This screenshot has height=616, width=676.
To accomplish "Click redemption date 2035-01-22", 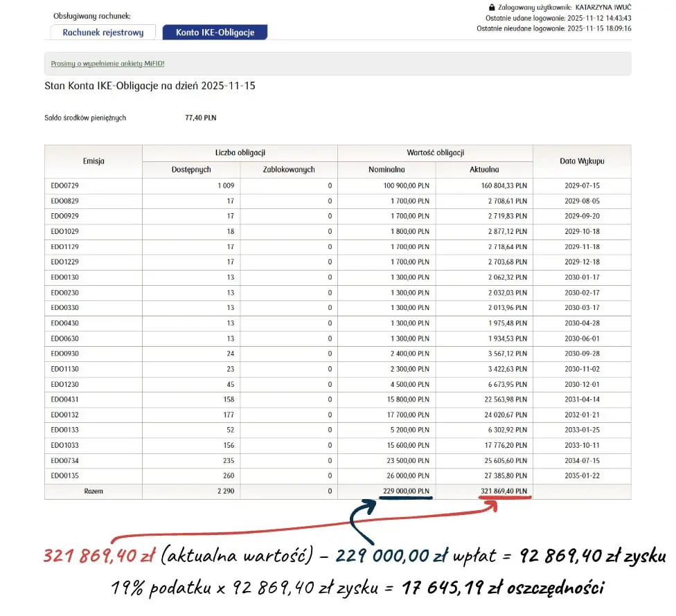I will tap(581, 475).
